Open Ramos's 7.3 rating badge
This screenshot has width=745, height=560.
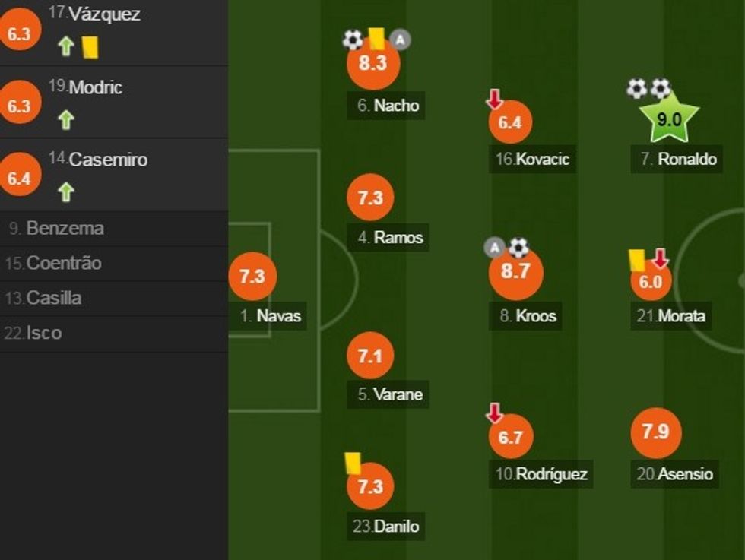pyautogui.click(x=370, y=198)
